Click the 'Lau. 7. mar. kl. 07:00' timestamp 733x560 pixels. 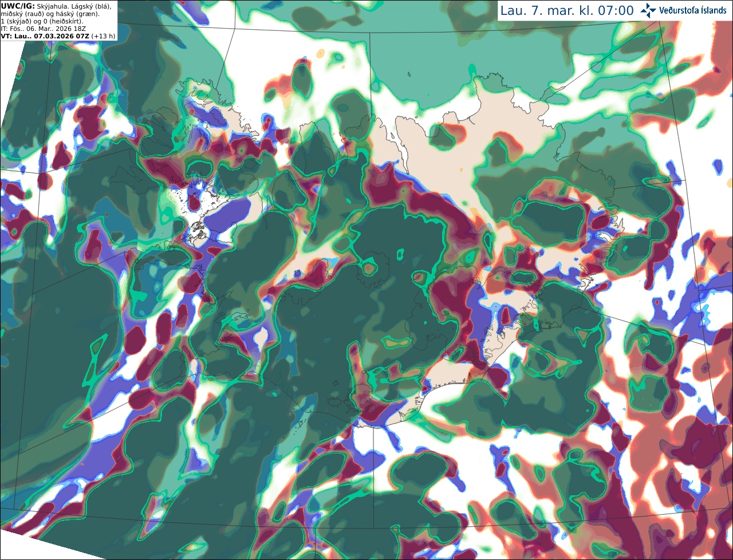[x=567, y=11]
